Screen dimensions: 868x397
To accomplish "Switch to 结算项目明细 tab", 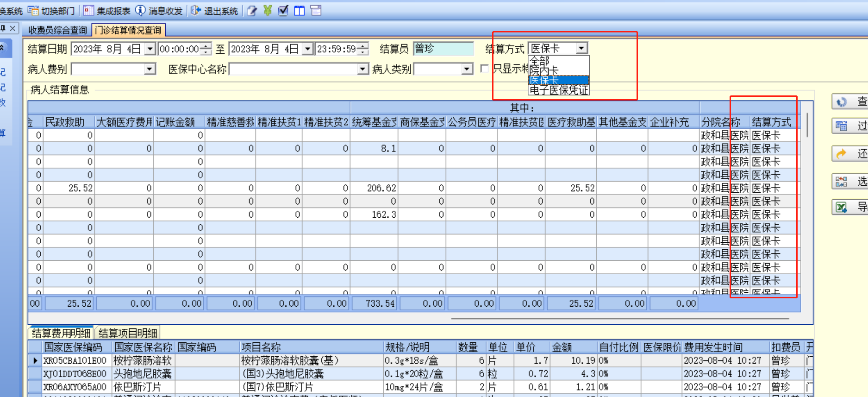I will pos(128,333).
